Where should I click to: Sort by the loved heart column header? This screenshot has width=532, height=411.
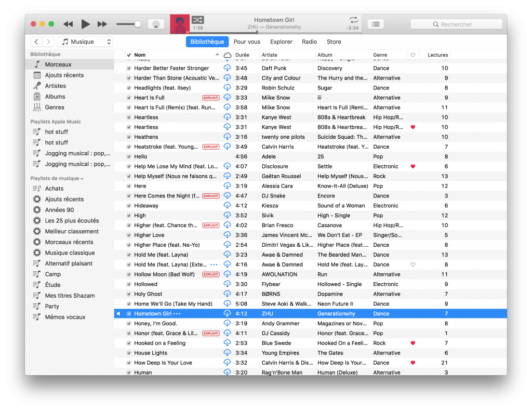(413, 55)
